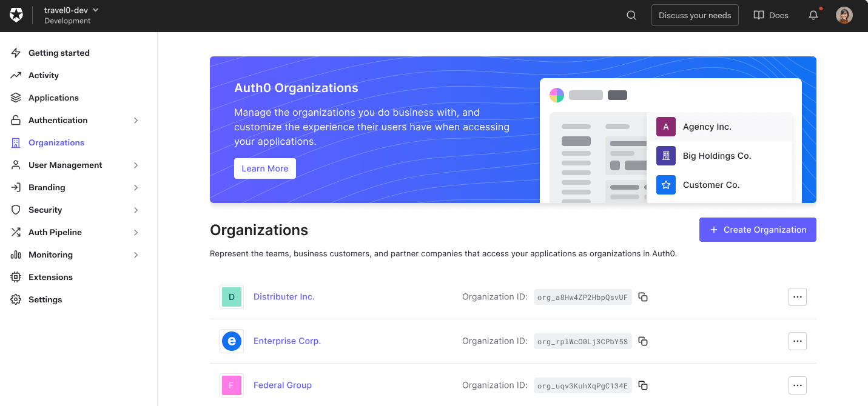Click the Organizations building icon in sidebar
The image size is (868, 406).
point(16,142)
